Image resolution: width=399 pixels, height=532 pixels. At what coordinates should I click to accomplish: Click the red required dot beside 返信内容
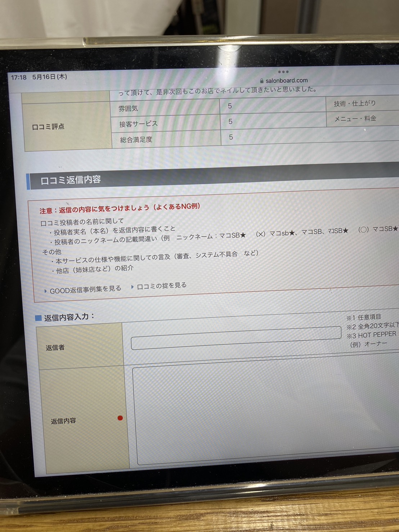point(120,418)
